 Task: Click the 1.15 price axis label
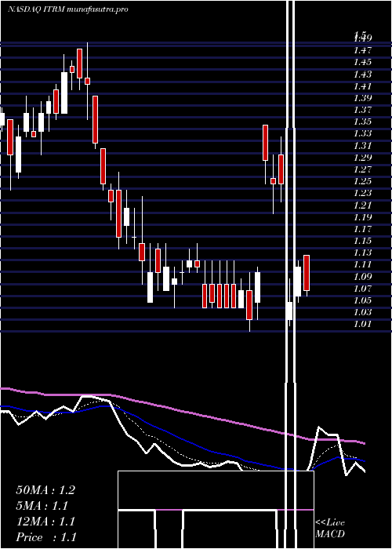(362, 241)
